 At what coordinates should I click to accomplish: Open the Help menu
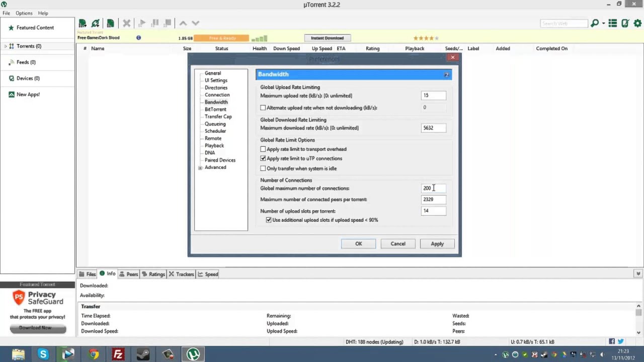(x=43, y=13)
